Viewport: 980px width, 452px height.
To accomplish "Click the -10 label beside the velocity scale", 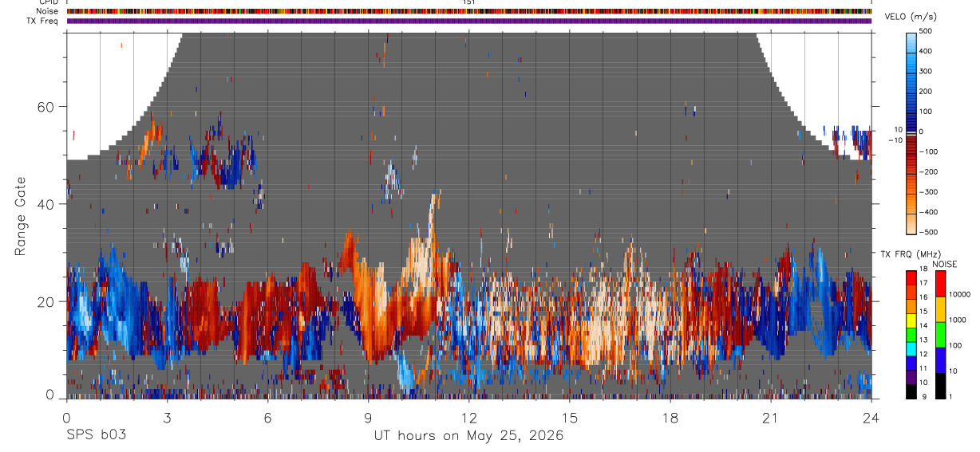I will click(895, 140).
